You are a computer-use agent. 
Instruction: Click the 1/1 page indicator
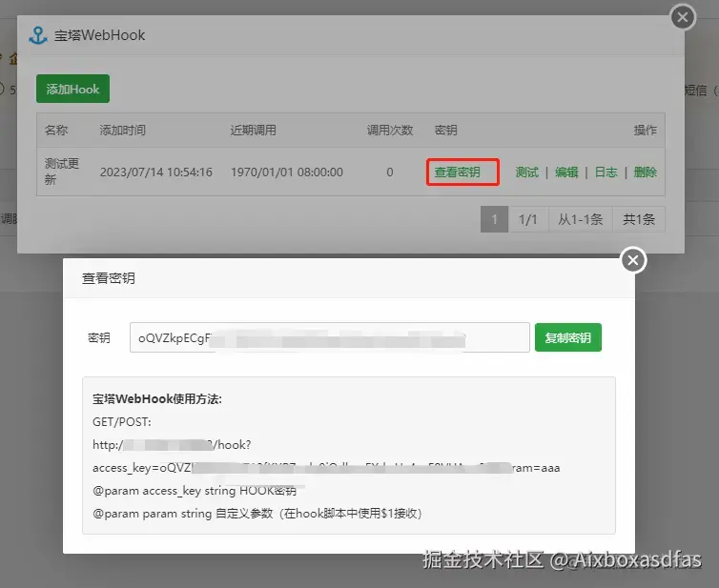click(527, 219)
